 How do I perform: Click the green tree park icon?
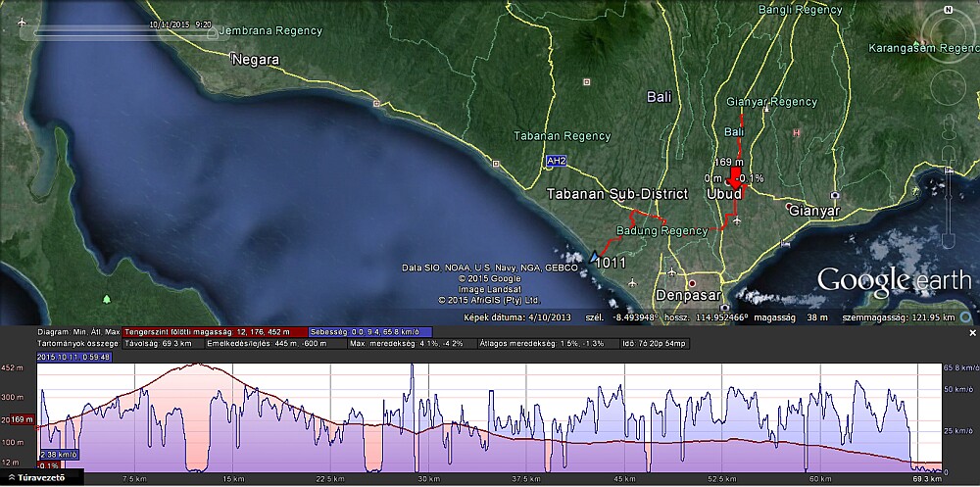click(107, 298)
